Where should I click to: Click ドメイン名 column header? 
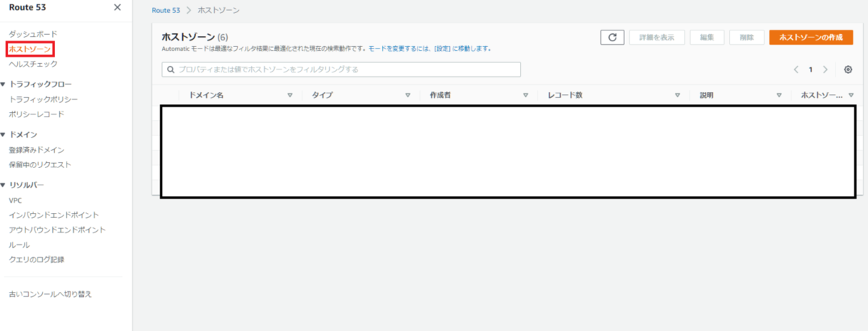click(x=205, y=95)
